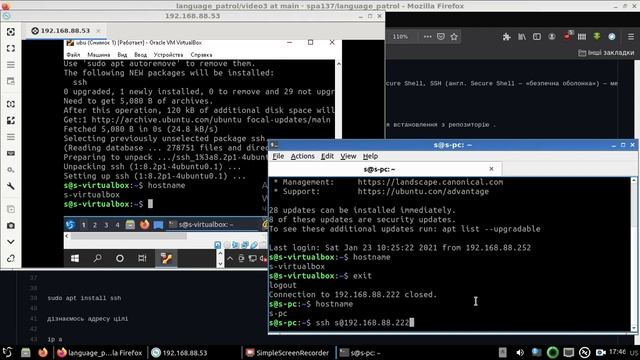Click Firefox icon in VM guest panel
This screenshot has height=360, width=640.
pyautogui.click(x=144, y=224)
